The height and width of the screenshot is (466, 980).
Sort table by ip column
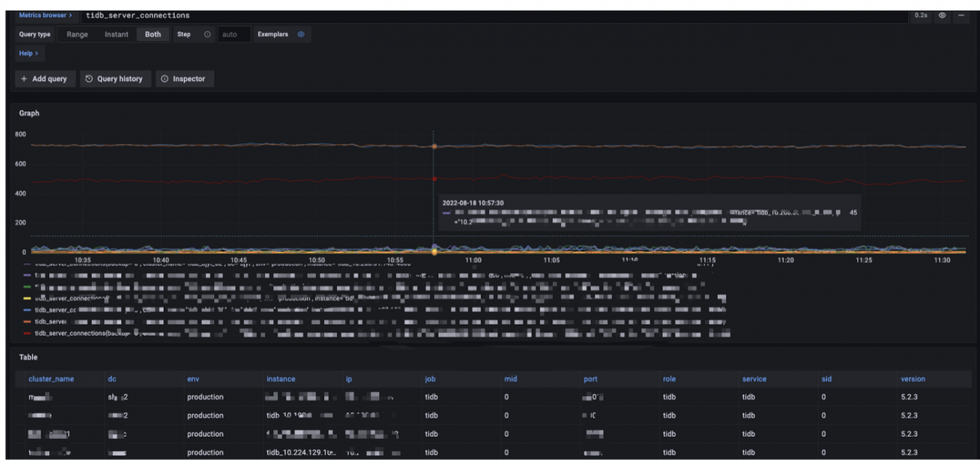(348, 379)
